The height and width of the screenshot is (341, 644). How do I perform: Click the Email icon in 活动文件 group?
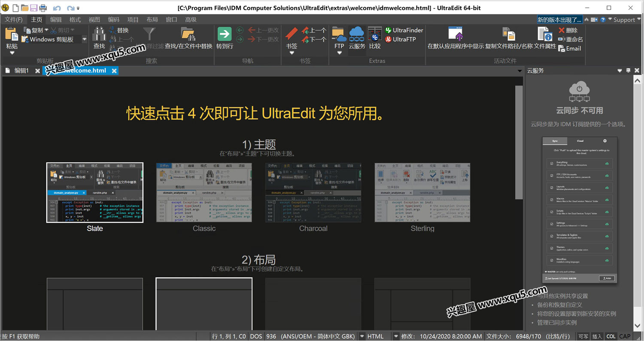coord(562,49)
